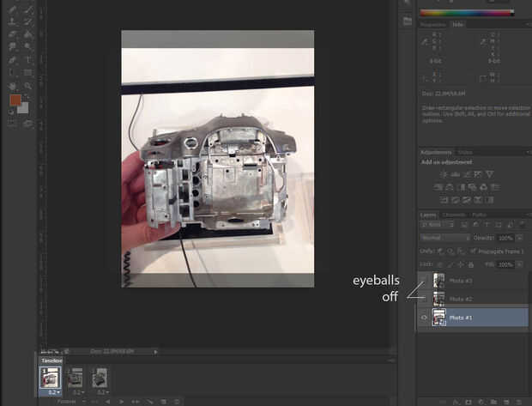The width and height of the screenshot is (532, 406).
Task: Toggle lock all for layer
Action: (x=471, y=264)
